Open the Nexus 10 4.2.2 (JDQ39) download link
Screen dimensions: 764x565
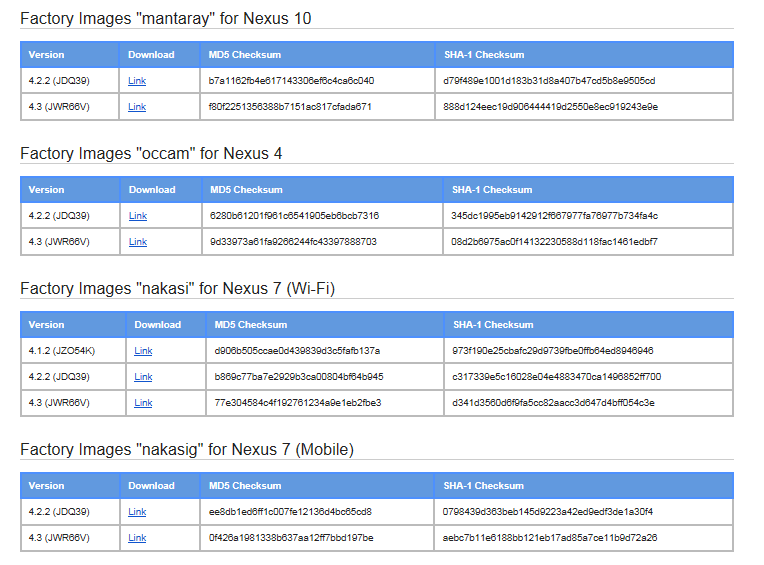pos(137,81)
